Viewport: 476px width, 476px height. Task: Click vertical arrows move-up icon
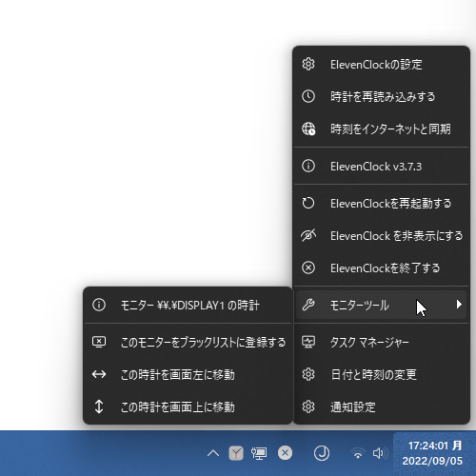pos(99,407)
